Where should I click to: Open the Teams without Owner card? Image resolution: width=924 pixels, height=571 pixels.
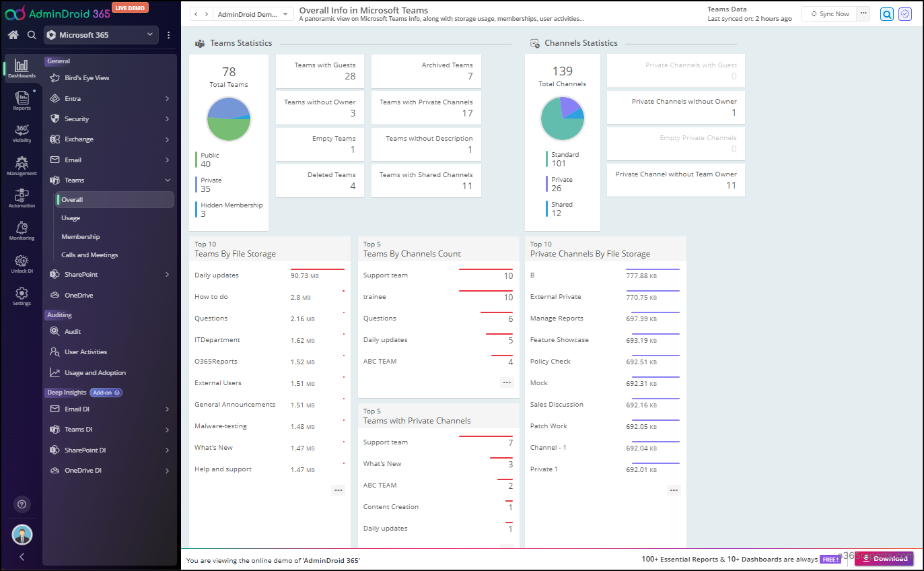point(320,108)
